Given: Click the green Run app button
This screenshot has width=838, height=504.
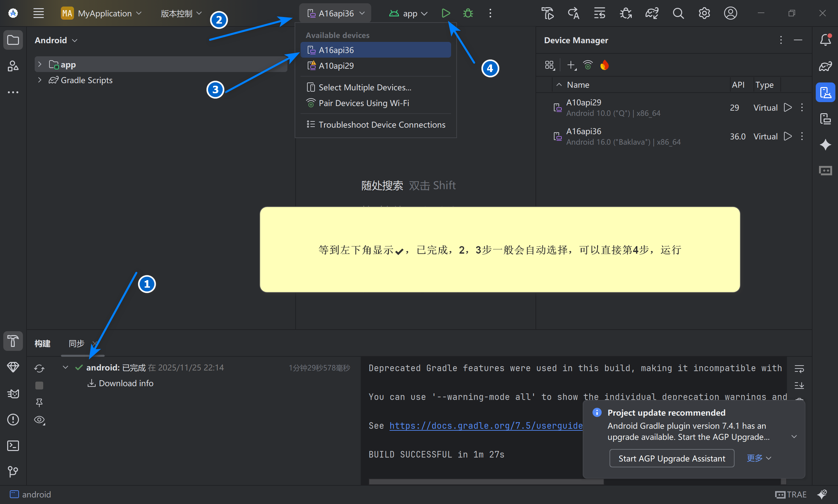Looking at the screenshot, I should pyautogui.click(x=446, y=13).
